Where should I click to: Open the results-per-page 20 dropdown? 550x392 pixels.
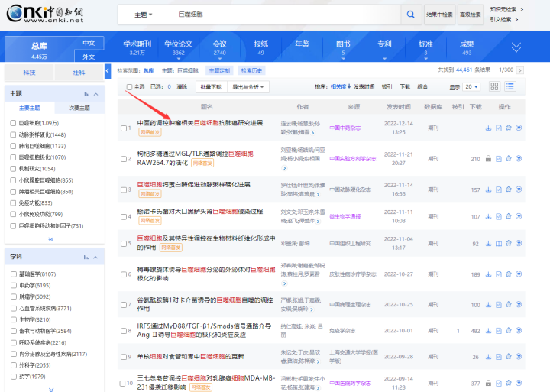tap(471, 87)
